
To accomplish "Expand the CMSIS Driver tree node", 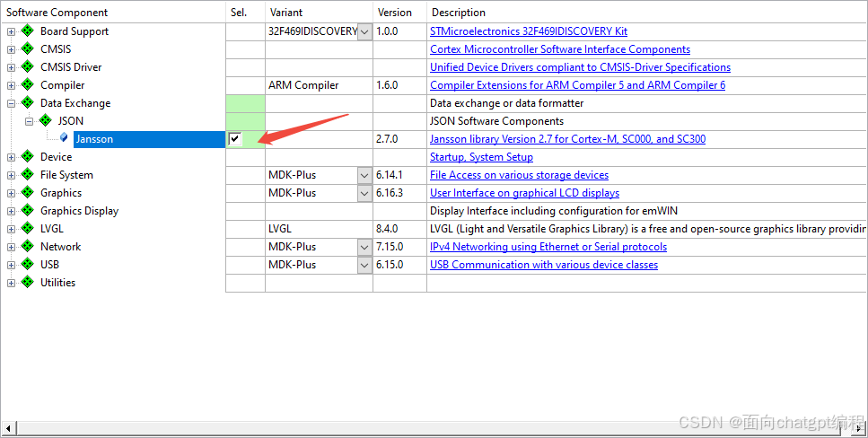I will (x=11, y=67).
